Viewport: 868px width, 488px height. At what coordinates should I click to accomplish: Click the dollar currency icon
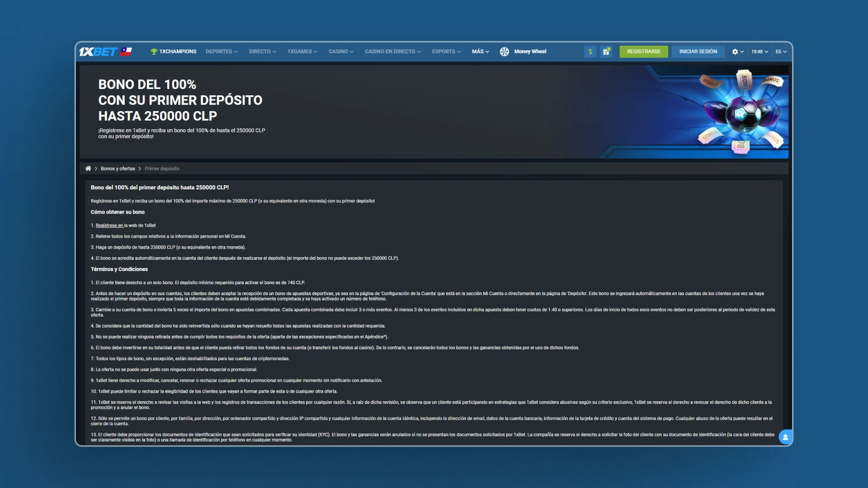[590, 51]
